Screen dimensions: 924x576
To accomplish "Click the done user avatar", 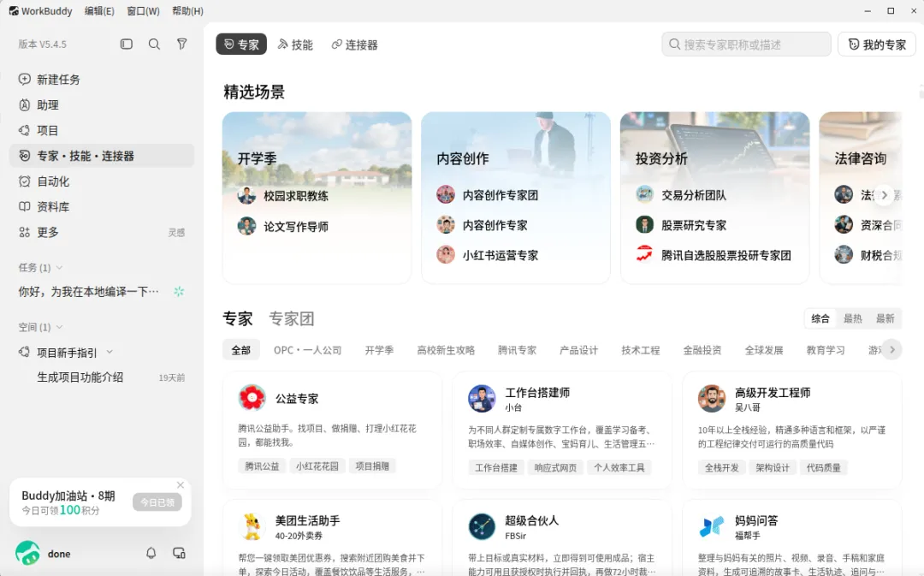I will coord(27,554).
